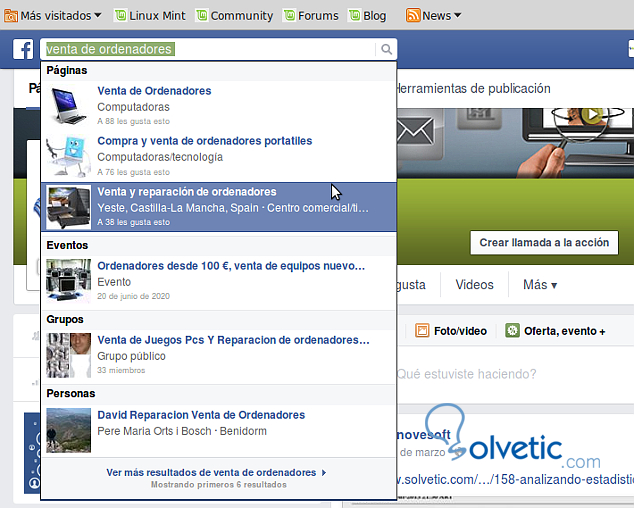The width and height of the screenshot is (634, 508).
Task: Open the Compra y venta portatiles thumbnail
Action: pos(68,157)
